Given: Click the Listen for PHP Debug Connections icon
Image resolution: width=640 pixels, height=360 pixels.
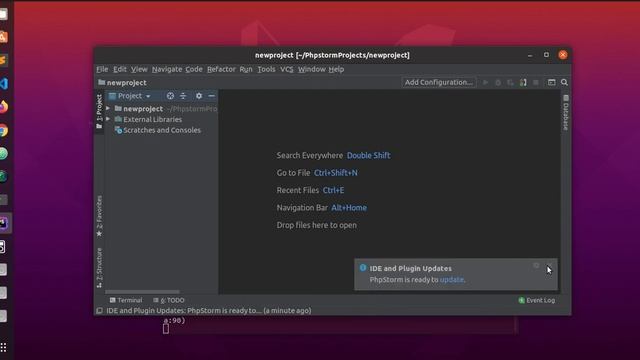Looking at the screenshot, I should click(x=523, y=82).
